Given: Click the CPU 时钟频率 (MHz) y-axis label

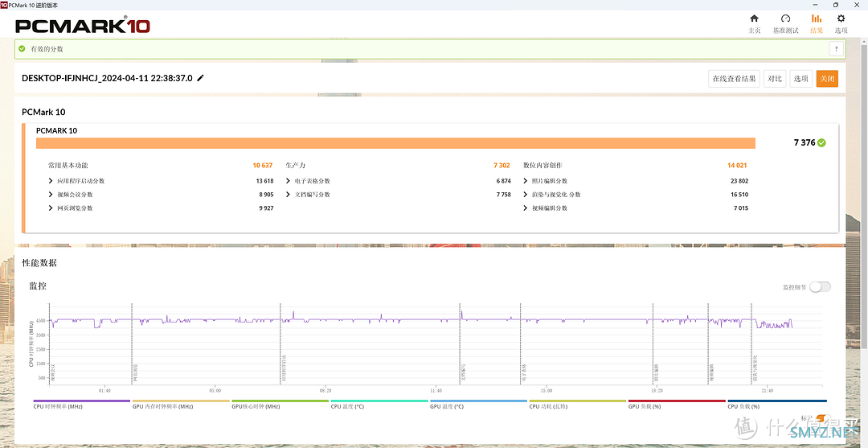Looking at the screenshot, I should pyautogui.click(x=31, y=343).
